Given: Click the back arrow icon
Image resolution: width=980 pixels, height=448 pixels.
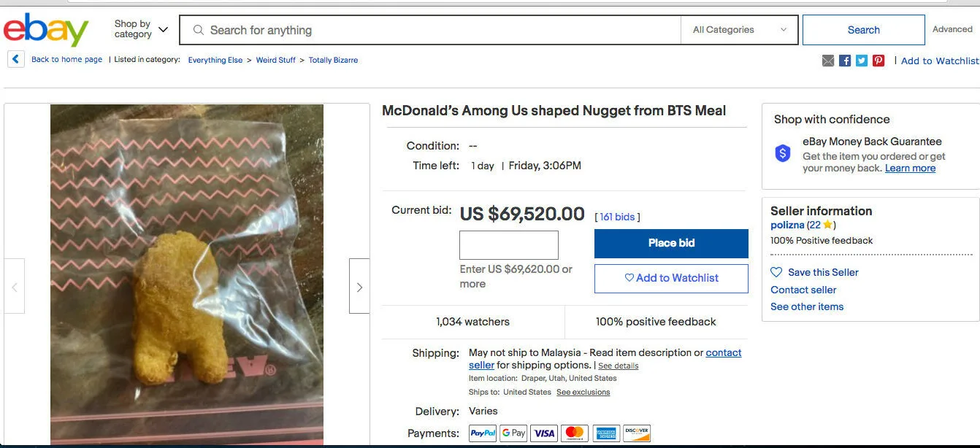Looking at the screenshot, I should pyautogui.click(x=16, y=59).
